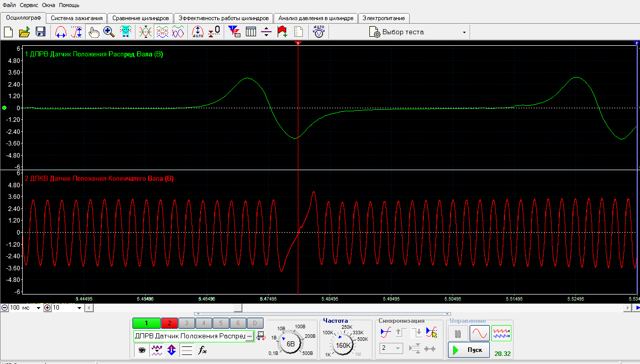Open the fx math function icon
The height and width of the screenshot is (364, 640).
pyautogui.click(x=202, y=350)
